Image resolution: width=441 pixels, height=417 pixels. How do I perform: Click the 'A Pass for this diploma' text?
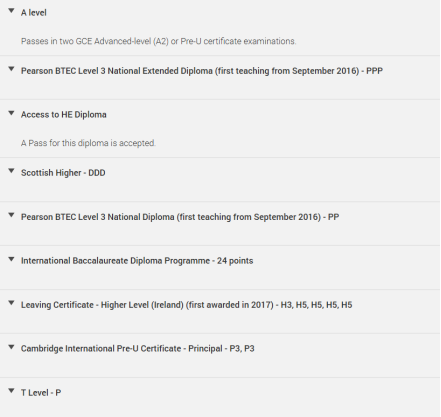pyautogui.click(x=88, y=143)
